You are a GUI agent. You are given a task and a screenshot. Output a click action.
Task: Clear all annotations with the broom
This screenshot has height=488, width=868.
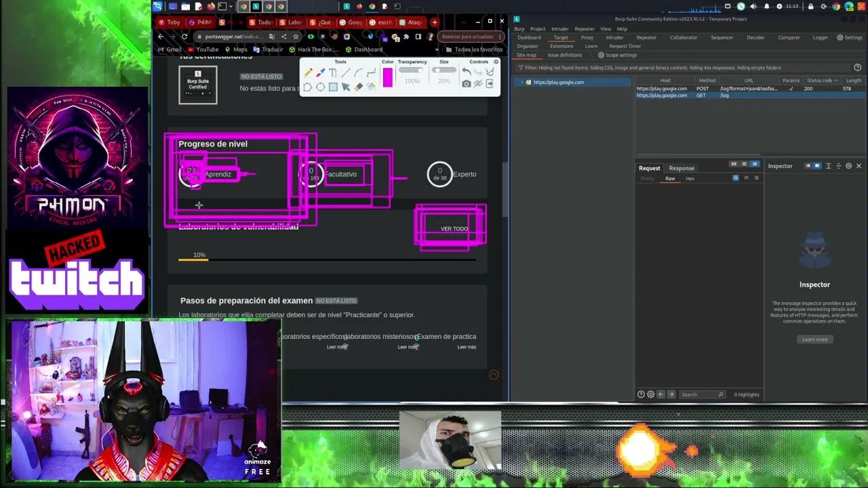490,71
